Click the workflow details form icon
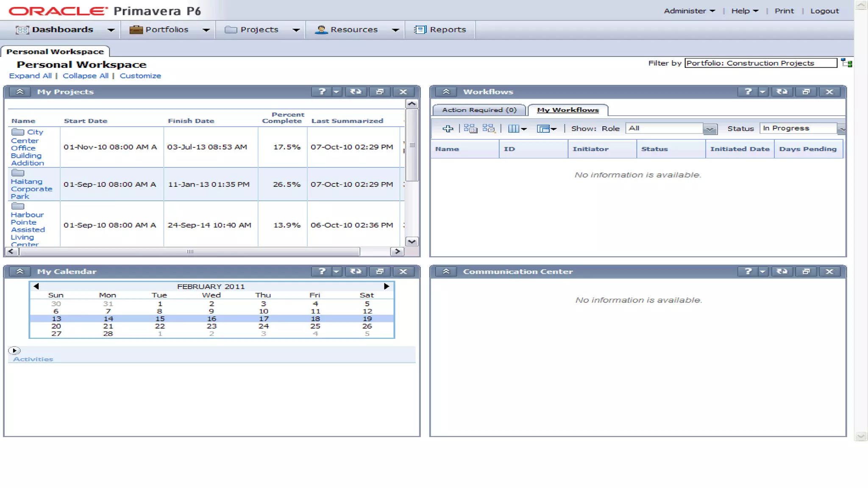 470,129
